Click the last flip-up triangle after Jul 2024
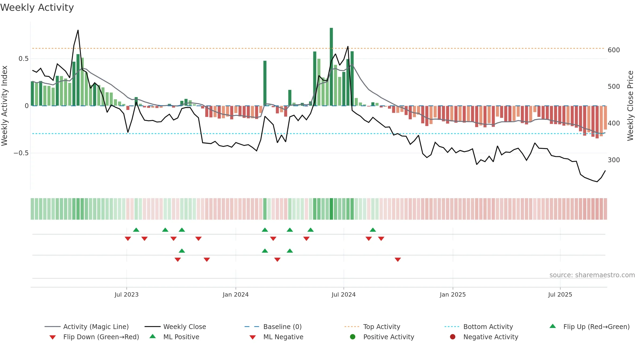 [373, 230]
